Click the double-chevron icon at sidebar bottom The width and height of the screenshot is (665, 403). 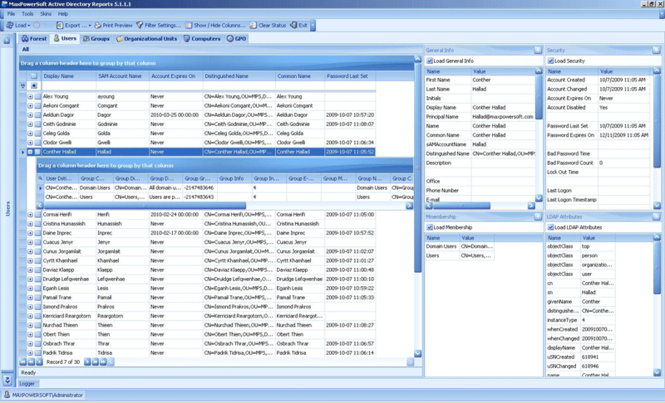(7, 379)
